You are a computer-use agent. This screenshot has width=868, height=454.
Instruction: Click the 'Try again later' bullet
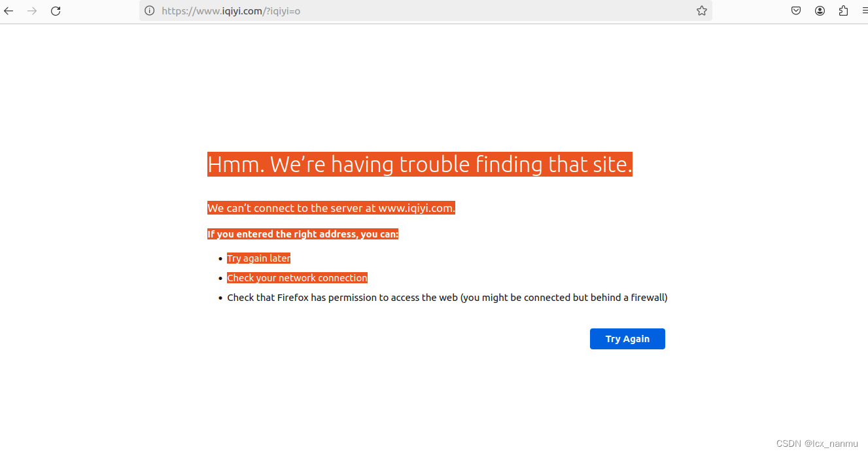pyautogui.click(x=258, y=258)
